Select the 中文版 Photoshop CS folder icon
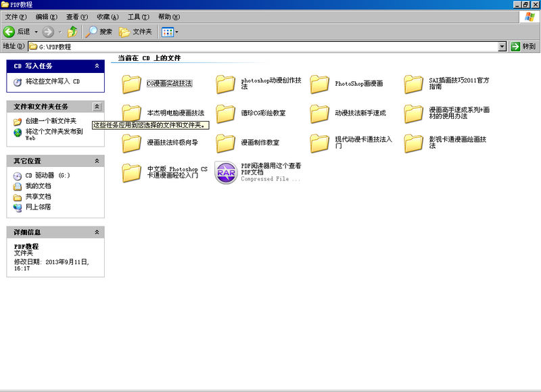The image size is (541, 392). [131, 172]
